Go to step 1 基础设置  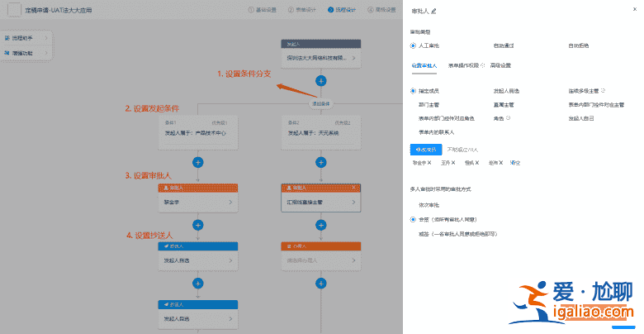point(262,9)
